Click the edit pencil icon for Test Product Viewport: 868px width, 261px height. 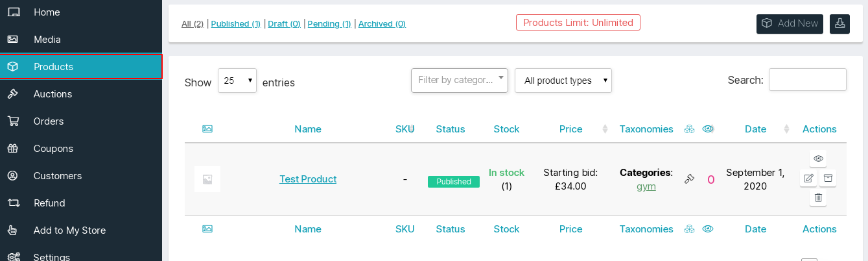point(808,178)
